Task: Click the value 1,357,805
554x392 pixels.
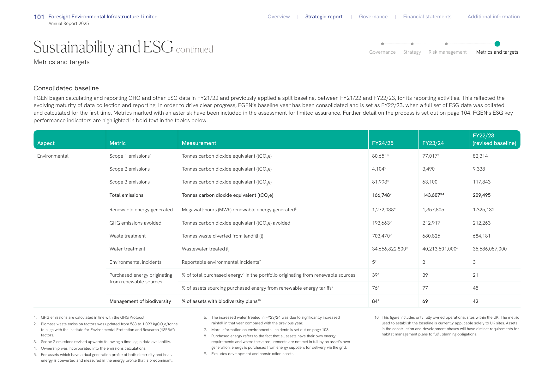Action: [433, 210]
